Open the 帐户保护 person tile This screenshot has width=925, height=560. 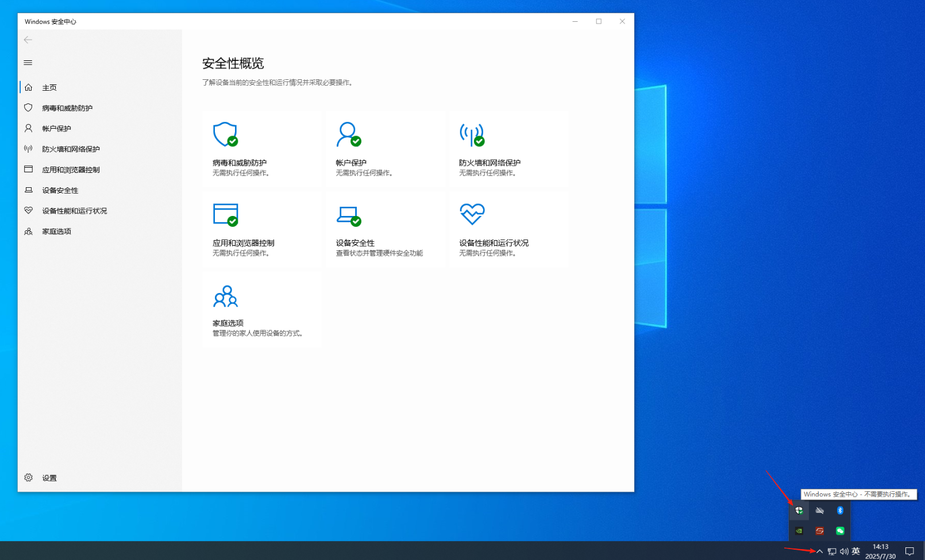point(385,149)
